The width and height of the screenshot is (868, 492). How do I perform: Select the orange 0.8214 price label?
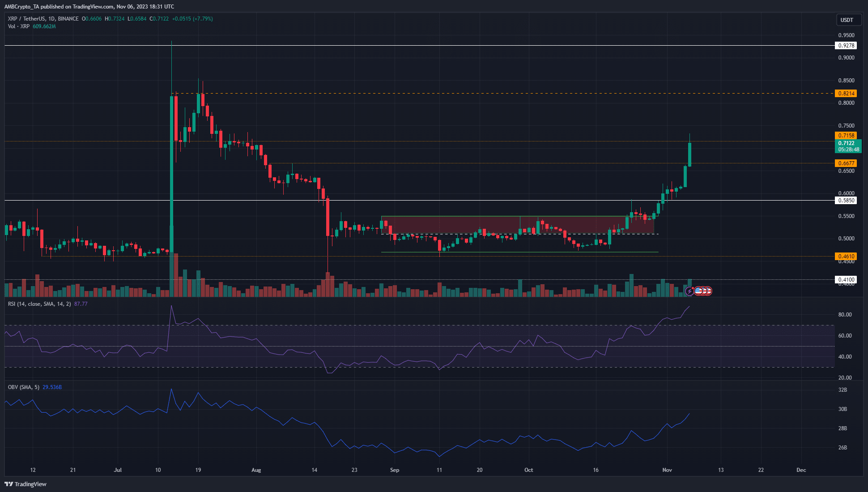(846, 94)
